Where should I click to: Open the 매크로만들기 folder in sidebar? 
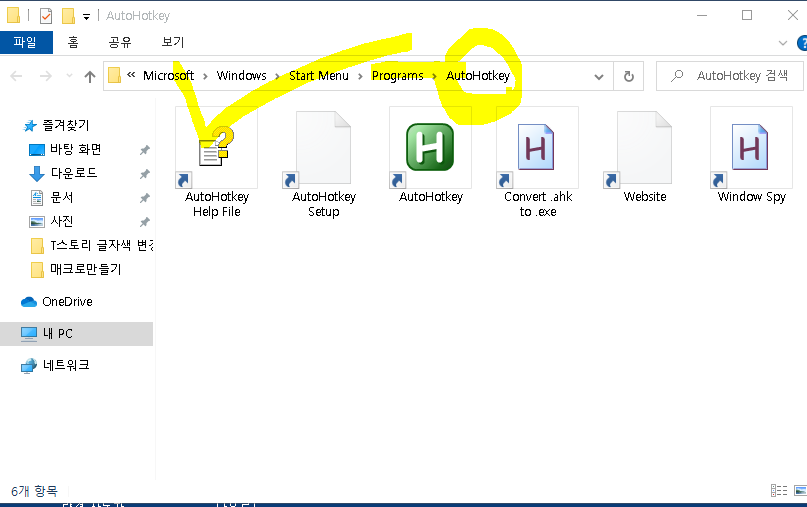click(x=76, y=269)
